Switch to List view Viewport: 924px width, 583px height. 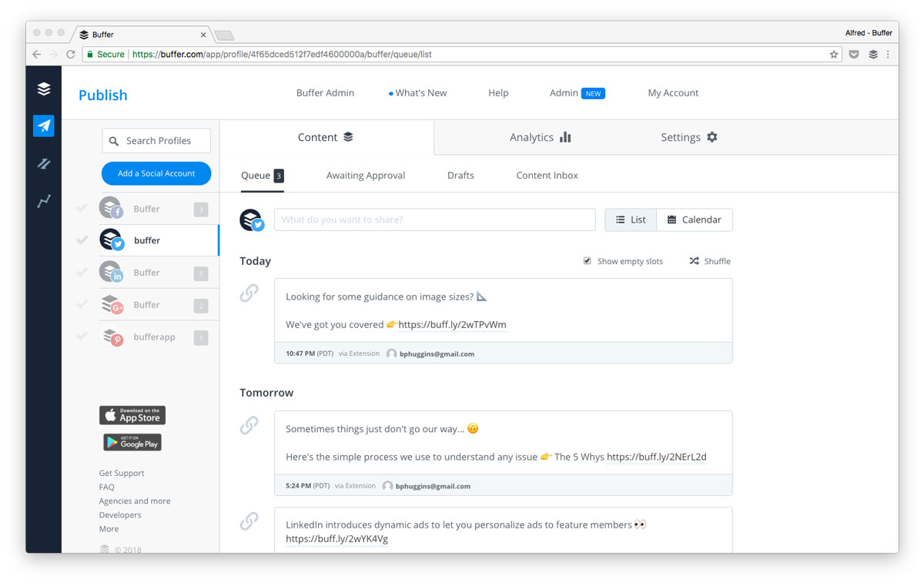[631, 219]
